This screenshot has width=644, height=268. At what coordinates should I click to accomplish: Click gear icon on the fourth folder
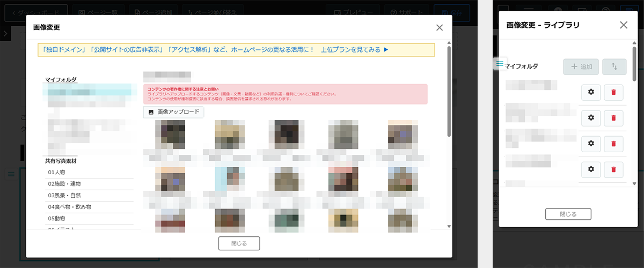pyautogui.click(x=591, y=169)
